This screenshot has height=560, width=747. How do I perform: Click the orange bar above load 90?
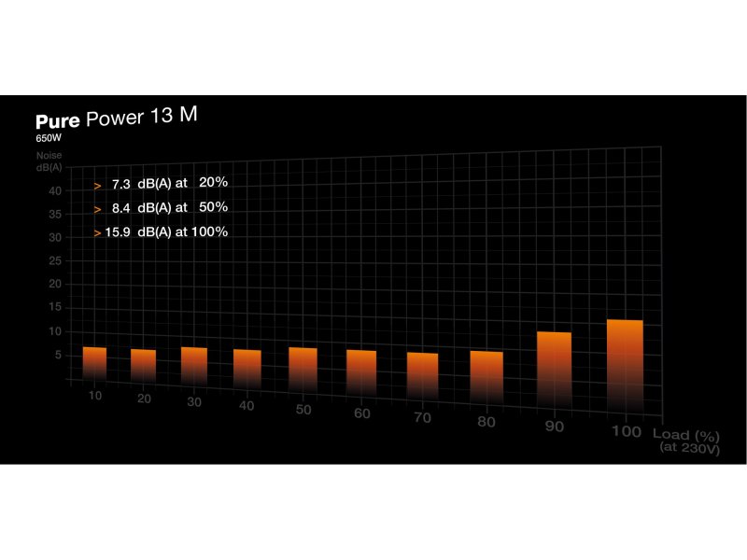coord(554,371)
